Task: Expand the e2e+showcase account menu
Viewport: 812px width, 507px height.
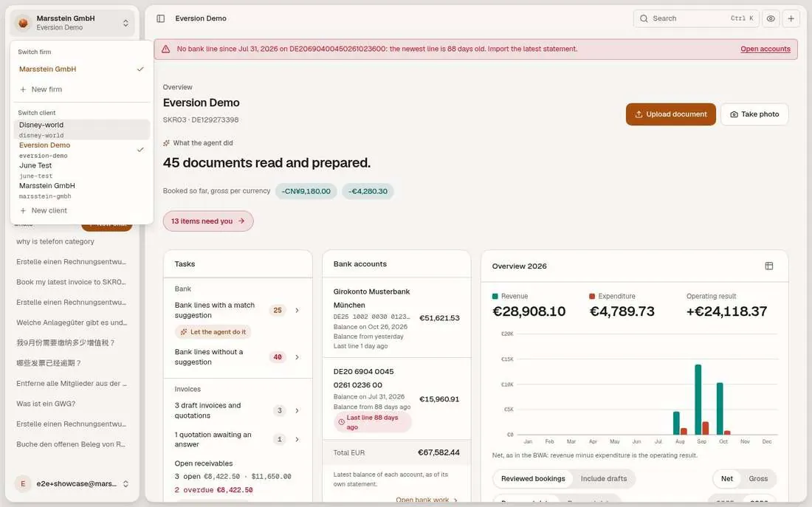Action: (72, 483)
